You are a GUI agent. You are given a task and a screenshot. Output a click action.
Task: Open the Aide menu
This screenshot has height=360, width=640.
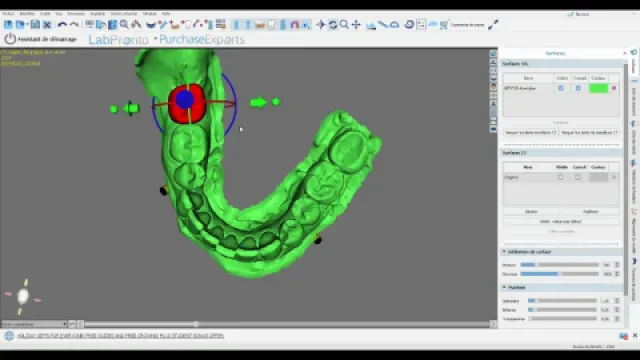[166, 14]
